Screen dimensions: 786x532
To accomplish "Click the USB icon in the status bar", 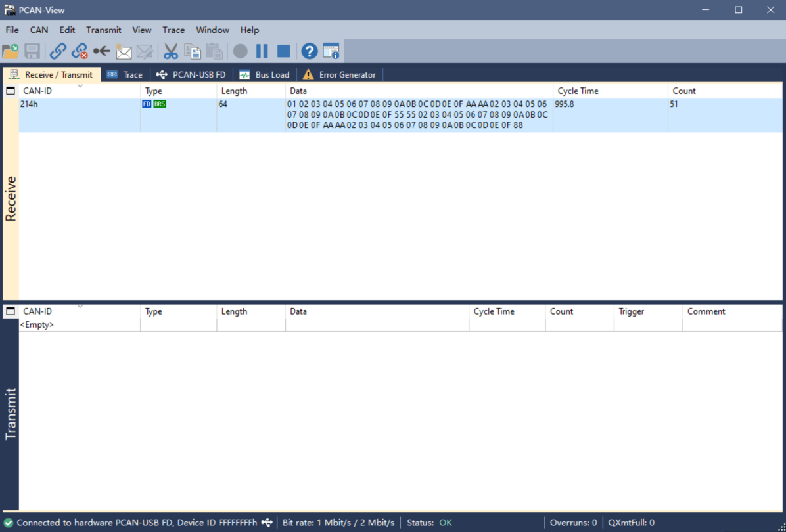I will (x=267, y=523).
